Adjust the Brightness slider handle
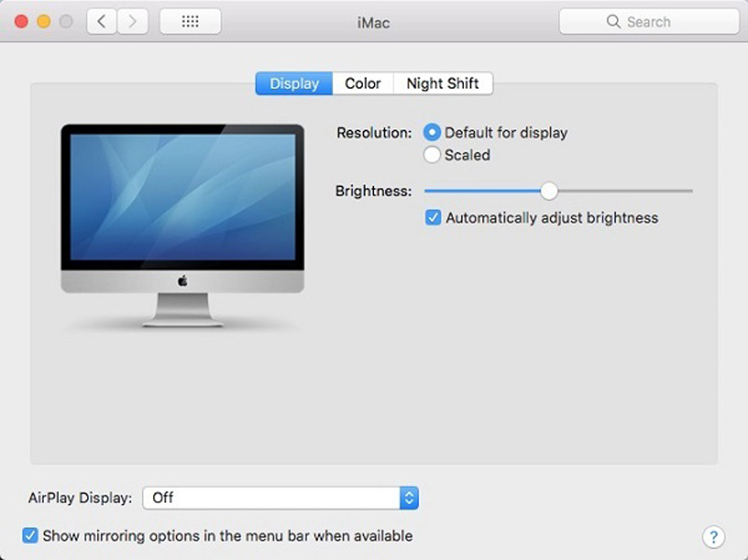Screen dimensions: 748x560 point(548,191)
